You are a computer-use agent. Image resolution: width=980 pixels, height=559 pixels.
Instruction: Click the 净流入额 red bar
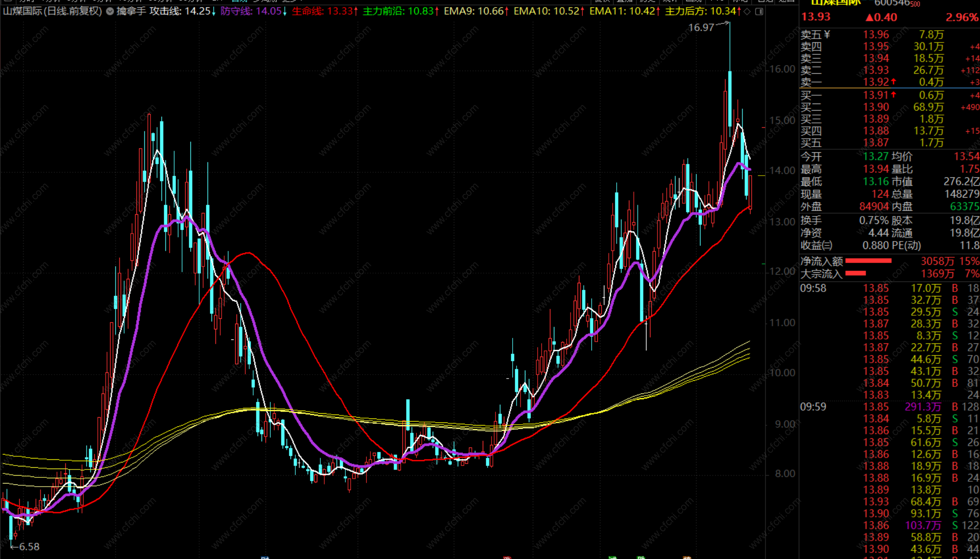pyautogui.click(x=868, y=261)
